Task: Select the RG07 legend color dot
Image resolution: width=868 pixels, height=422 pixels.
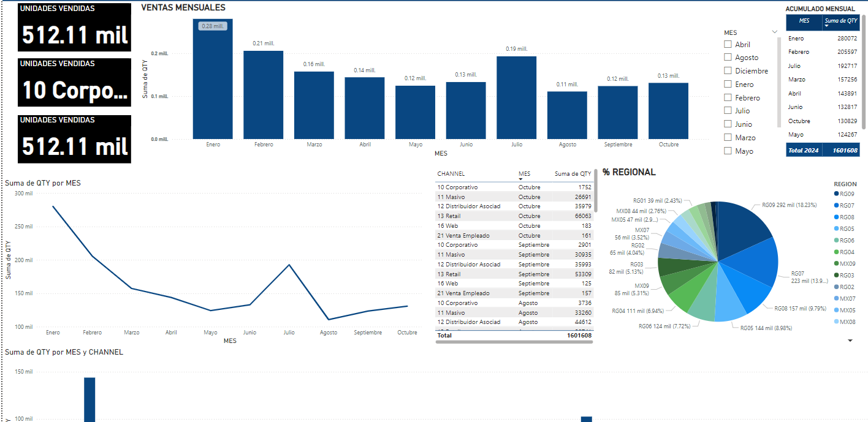Action: pyautogui.click(x=836, y=205)
